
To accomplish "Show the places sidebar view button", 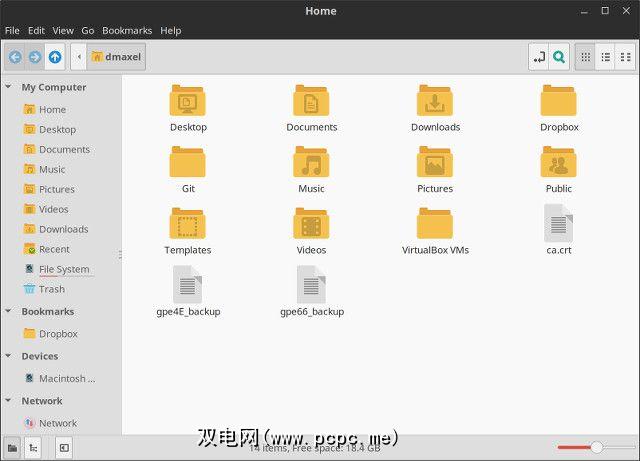I will click(12, 448).
